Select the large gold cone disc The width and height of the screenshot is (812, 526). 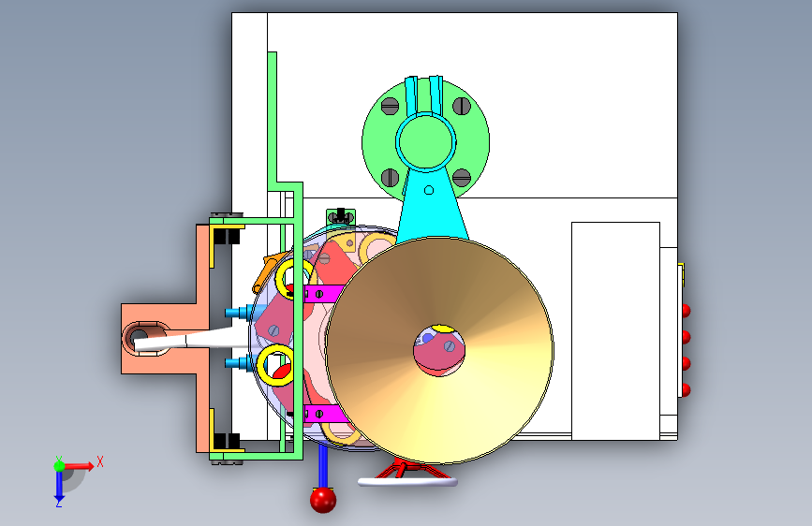439,350
